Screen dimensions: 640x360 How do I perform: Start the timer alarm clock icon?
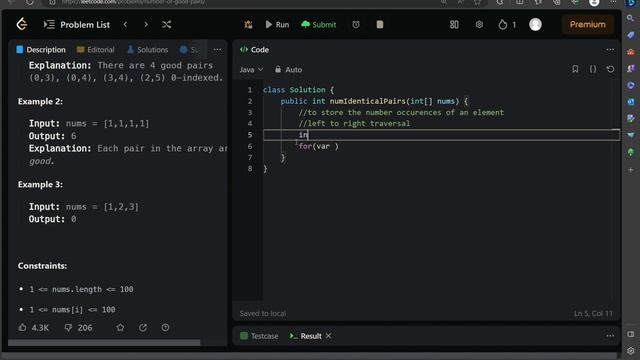[x=356, y=24]
